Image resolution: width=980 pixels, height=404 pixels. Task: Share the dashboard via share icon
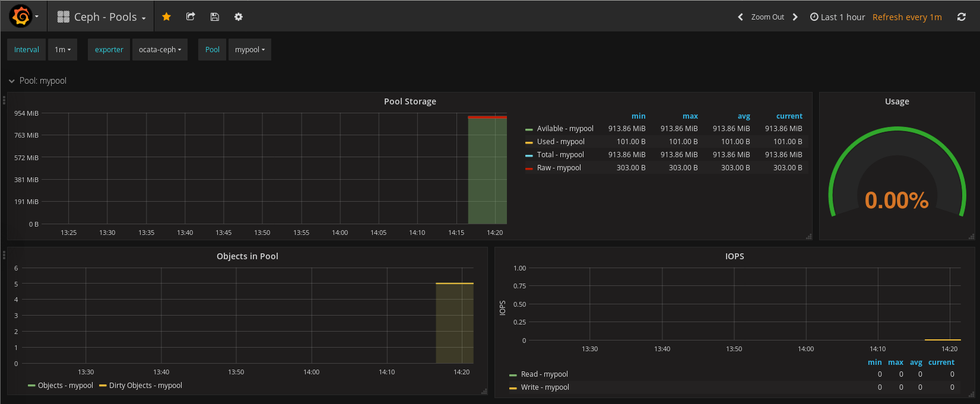[191, 17]
